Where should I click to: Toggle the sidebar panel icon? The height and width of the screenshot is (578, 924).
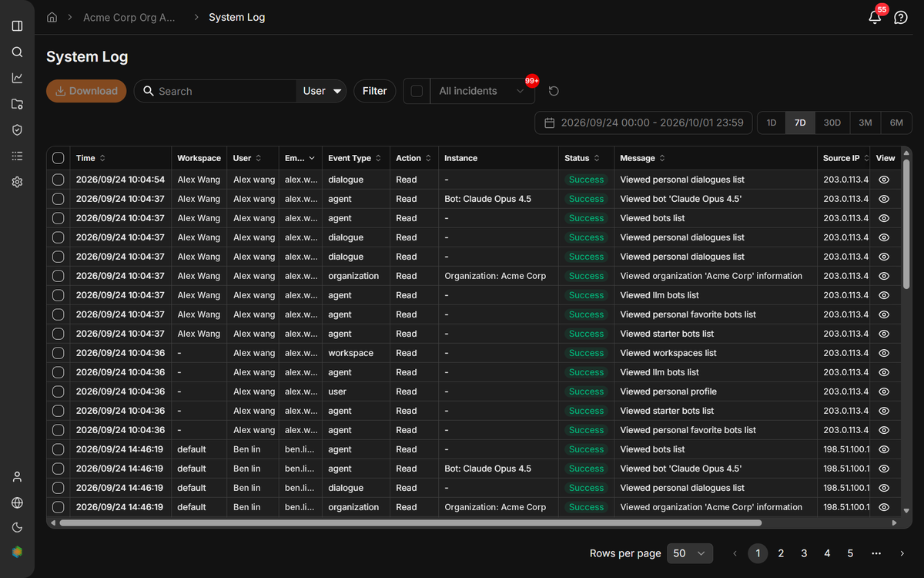17,26
